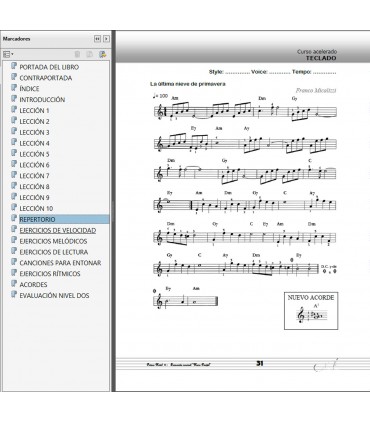Click the bookmark icon beside CONTRAPORTADA
This screenshot has height=423, width=370.
(14, 77)
